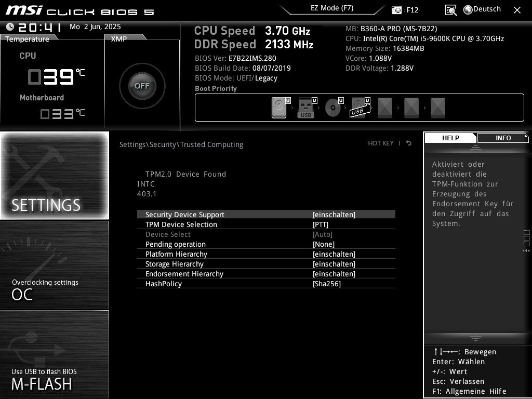Click the Settings\Security\Trusted Computing breadcrumb

click(181, 144)
